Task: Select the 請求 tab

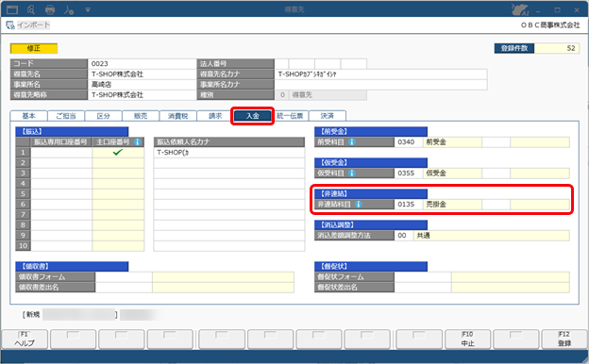Action: click(x=215, y=116)
